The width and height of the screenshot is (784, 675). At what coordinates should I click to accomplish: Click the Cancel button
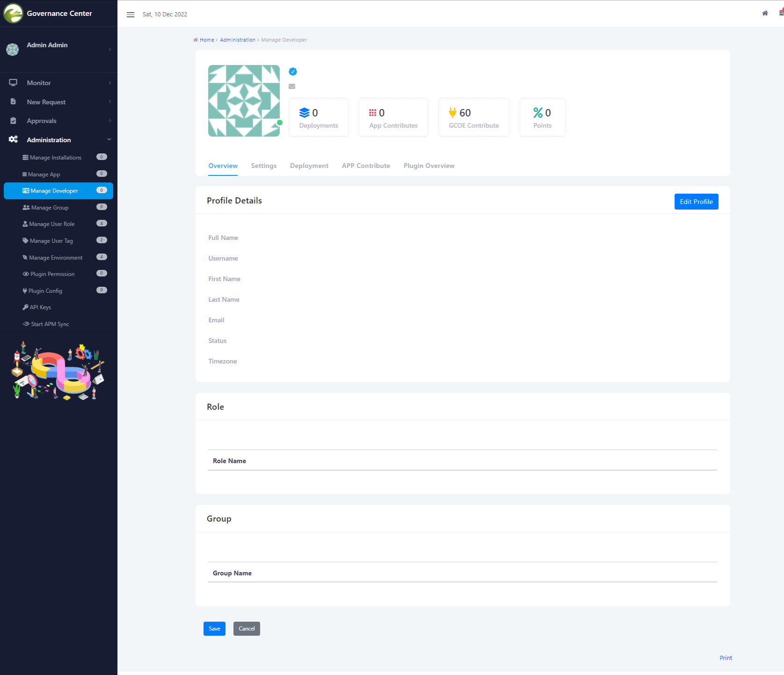[247, 629]
